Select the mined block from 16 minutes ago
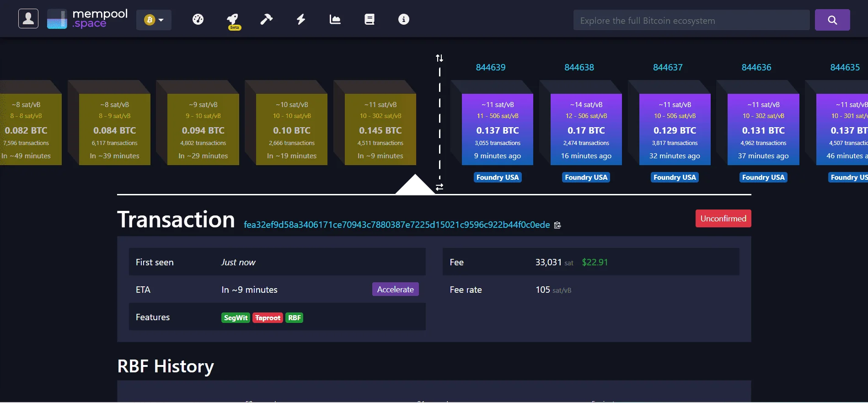 tap(586, 129)
